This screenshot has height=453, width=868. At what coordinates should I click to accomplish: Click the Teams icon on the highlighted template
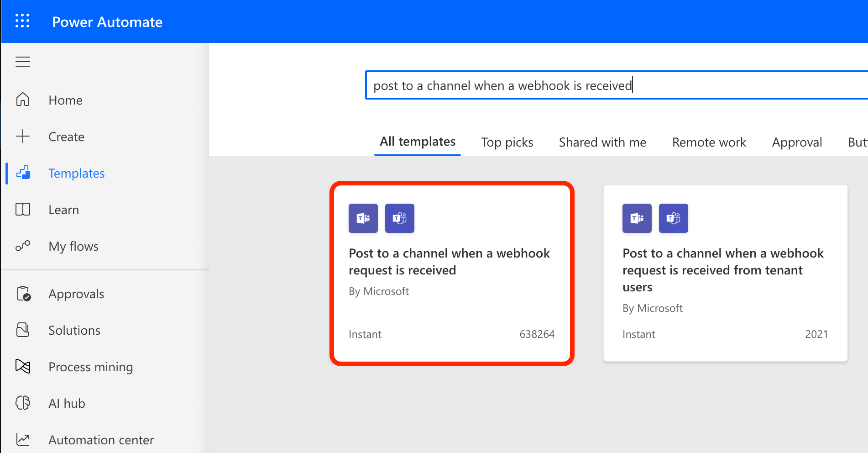point(363,218)
